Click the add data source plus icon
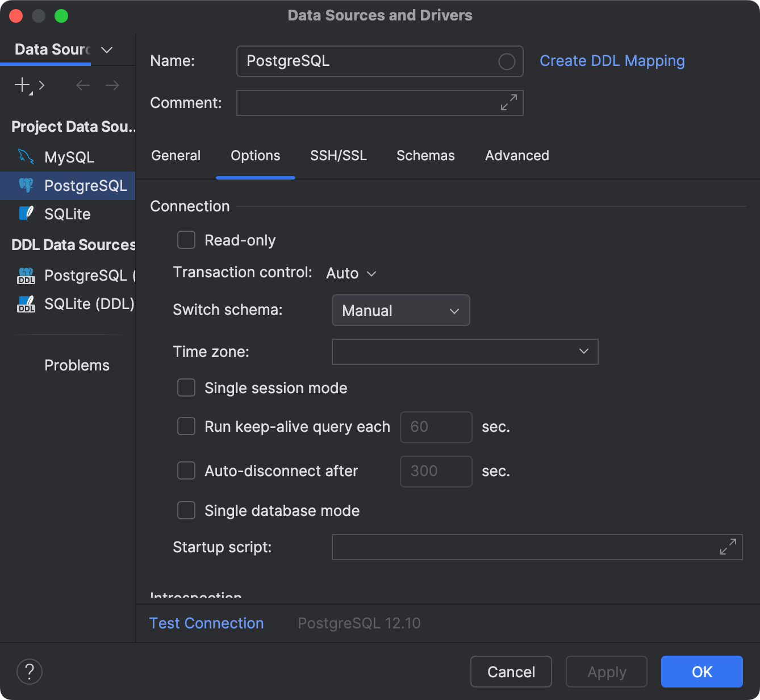Viewport: 760px width, 700px height. pos(22,85)
